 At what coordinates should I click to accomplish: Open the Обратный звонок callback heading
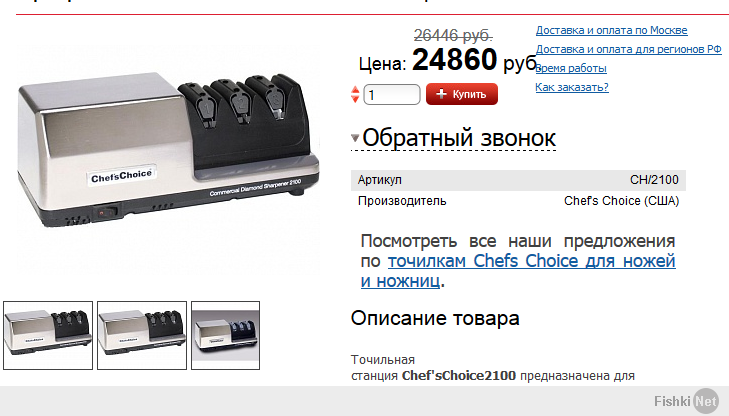[459, 138]
